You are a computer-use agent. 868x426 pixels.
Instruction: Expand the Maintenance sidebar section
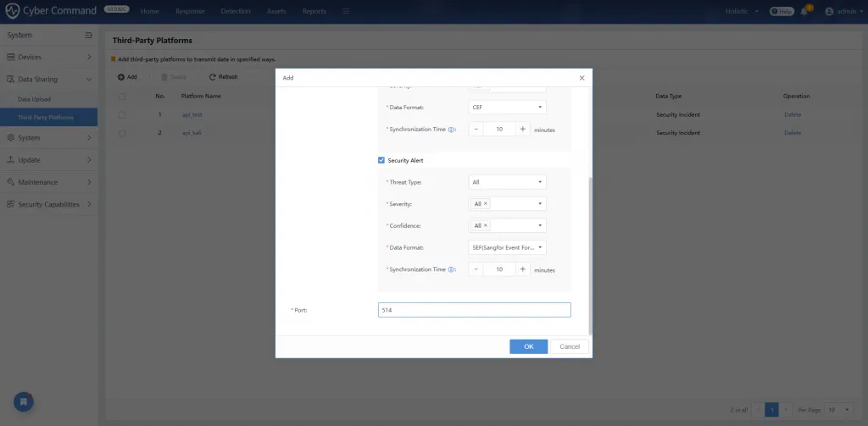point(89,182)
